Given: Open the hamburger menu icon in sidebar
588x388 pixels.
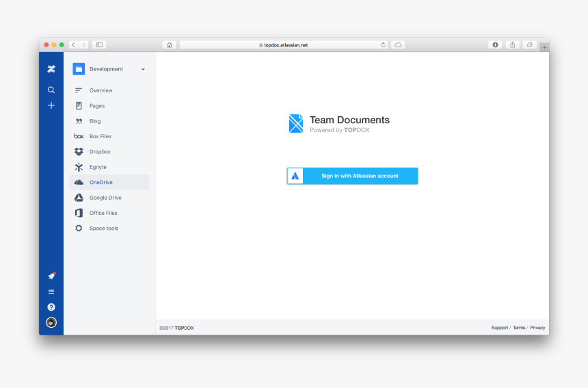Looking at the screenshot, I should [51, 292].
